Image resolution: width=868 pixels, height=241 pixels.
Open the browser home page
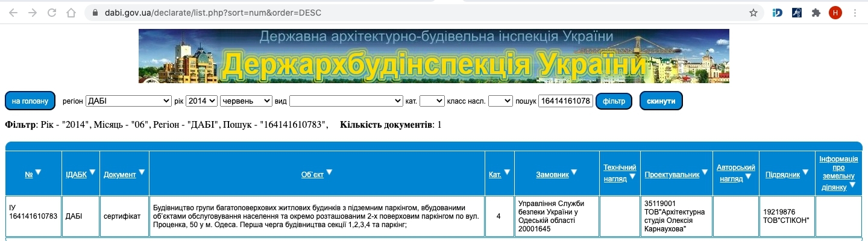71,12
